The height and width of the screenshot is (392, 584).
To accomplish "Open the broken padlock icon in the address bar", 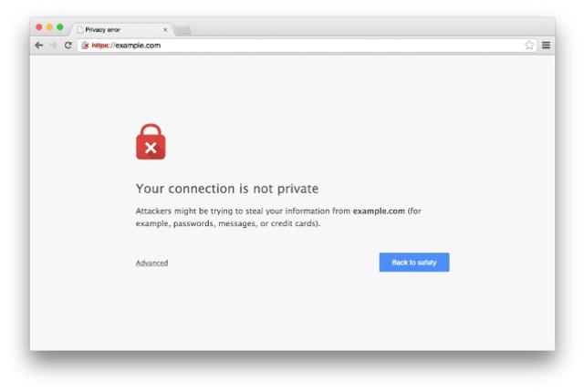I will (85, 46).
